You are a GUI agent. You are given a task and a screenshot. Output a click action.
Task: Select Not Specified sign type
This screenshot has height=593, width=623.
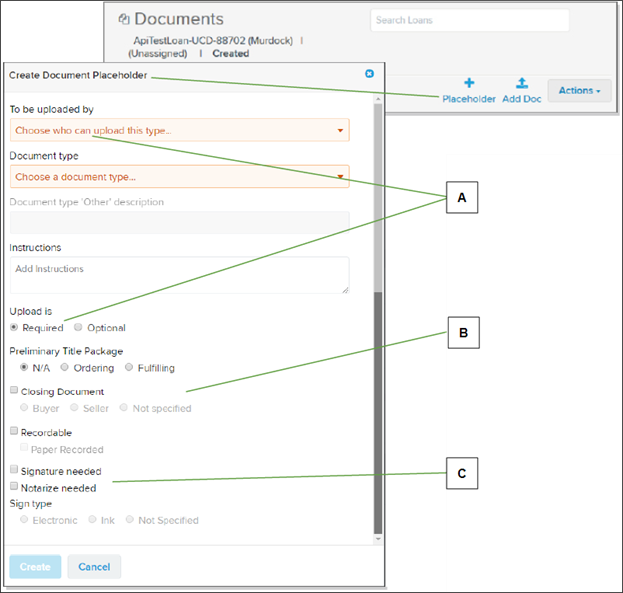tap(130, 519)
